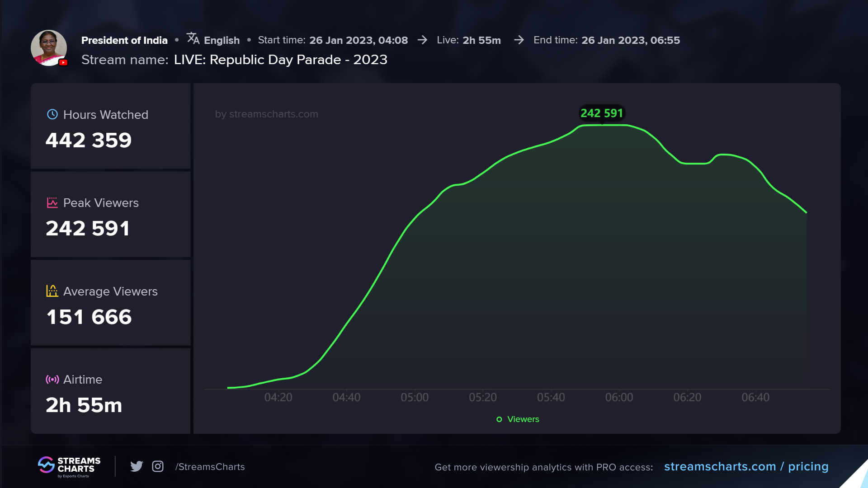
Task: Click the LIVE: Republic Day Parade stream title
Action: (280, 60)
